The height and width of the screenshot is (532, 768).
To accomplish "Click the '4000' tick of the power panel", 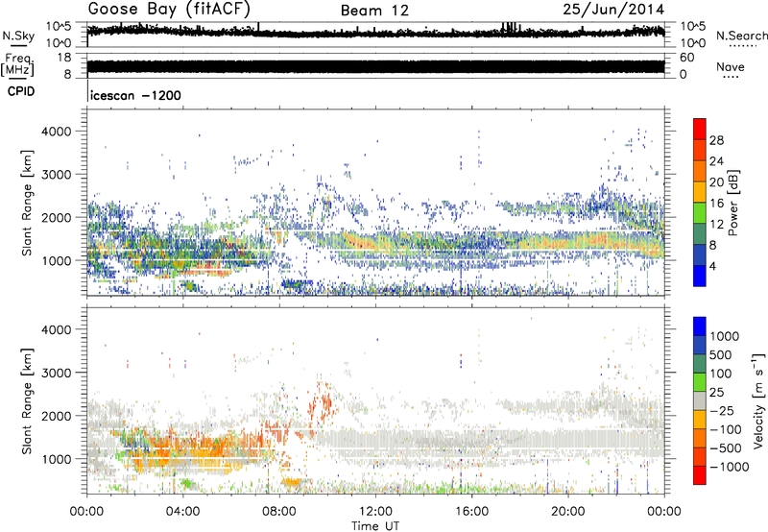I will [x=57, y=132].
